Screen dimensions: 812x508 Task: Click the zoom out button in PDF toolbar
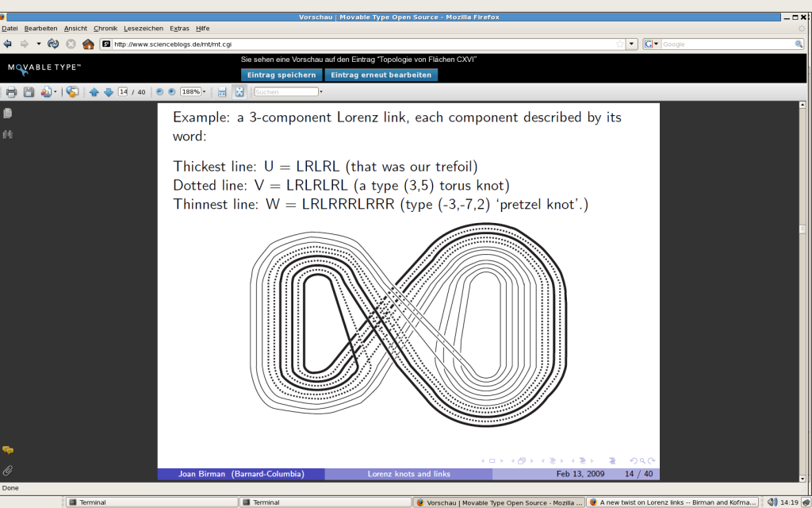click(x=159, y=92)
